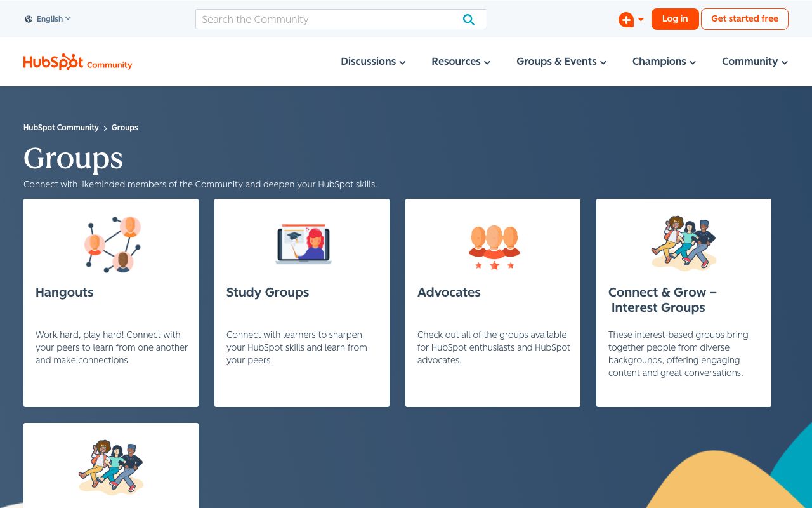The image size is (812, 508).
Task: Click the Groups breadcrumb link
Action: point(124,128)
